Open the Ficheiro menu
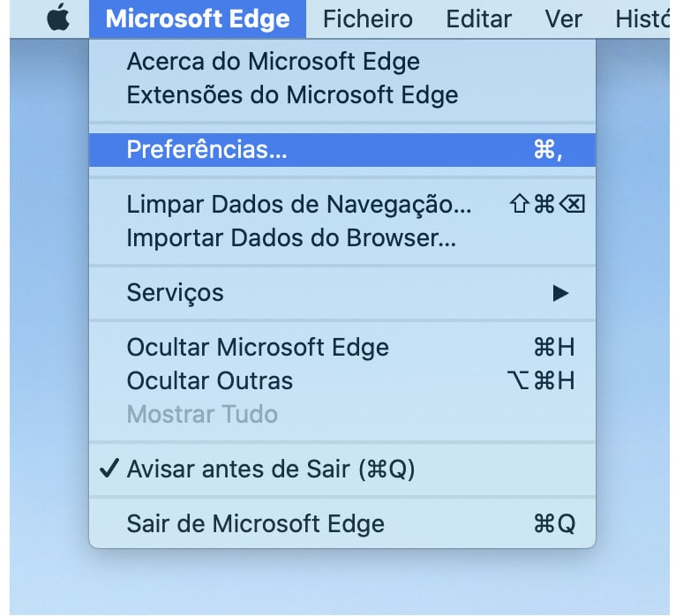The image size is (683, 616). point(368,19)
